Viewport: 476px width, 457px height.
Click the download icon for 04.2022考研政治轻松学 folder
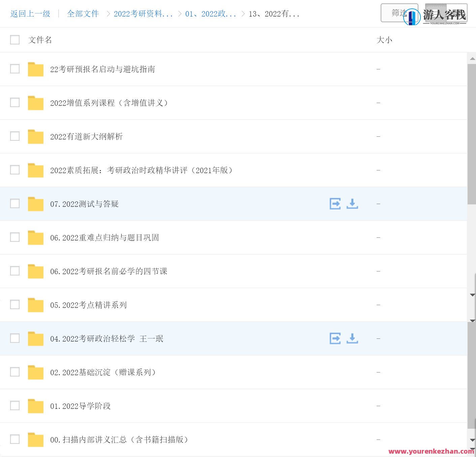(352, 338)
